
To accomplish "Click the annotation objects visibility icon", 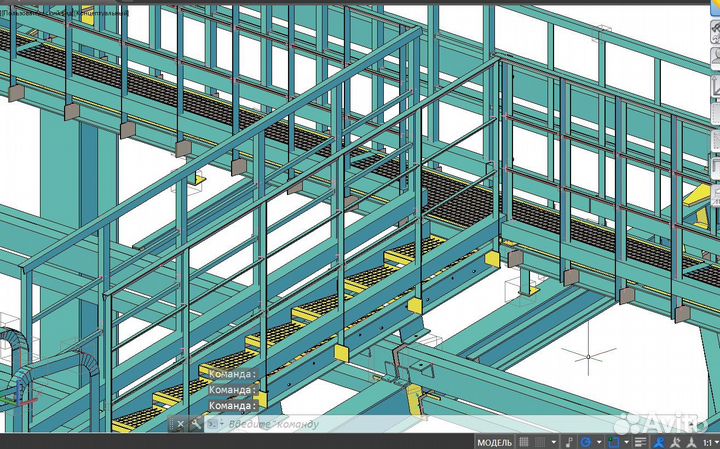I will 659,442.
